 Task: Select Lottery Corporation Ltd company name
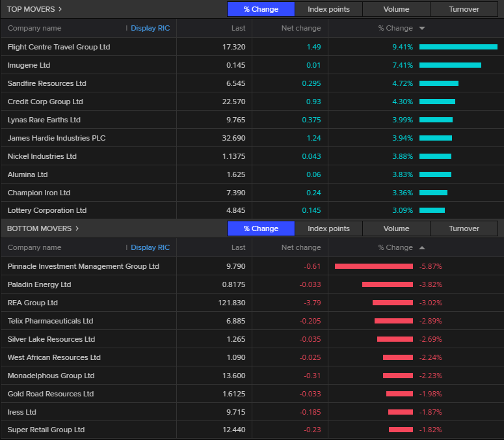click(x=47, y=210)
